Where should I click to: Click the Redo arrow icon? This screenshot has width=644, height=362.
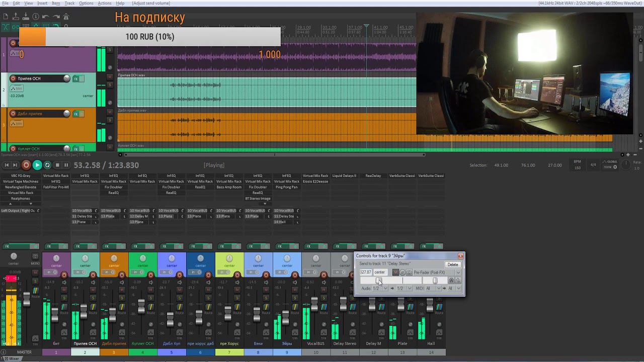[56, 17]
